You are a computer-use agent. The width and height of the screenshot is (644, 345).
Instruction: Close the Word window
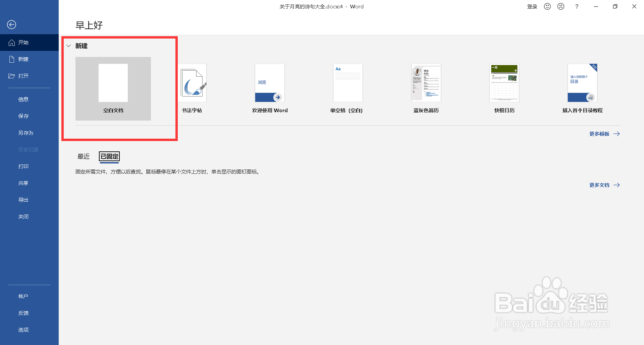point(634,6)
